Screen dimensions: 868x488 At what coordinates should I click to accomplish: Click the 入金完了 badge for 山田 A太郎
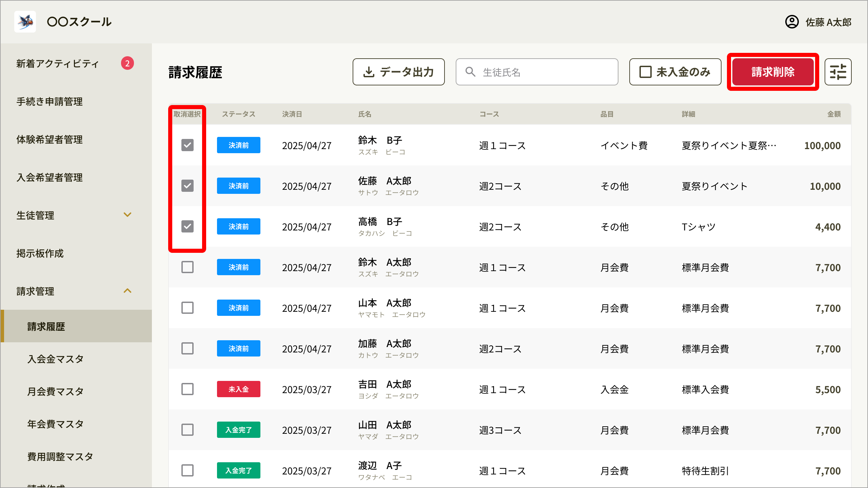[x=238, y=430]
